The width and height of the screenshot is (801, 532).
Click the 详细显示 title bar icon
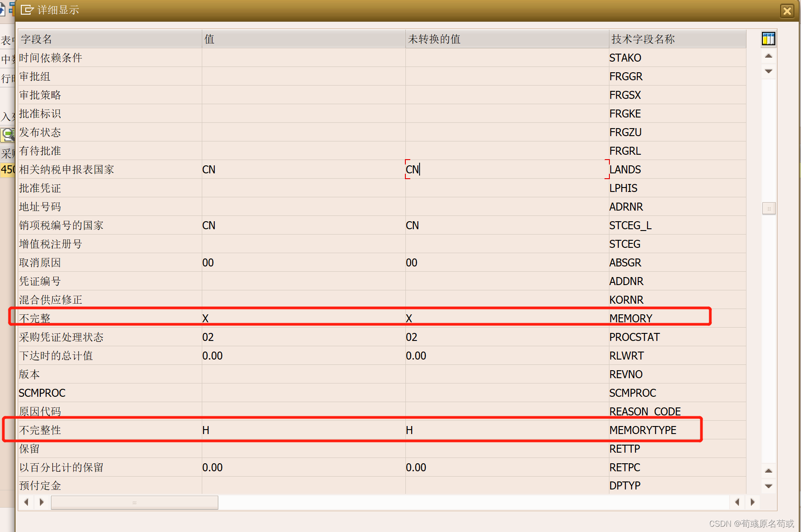(27, 10)
